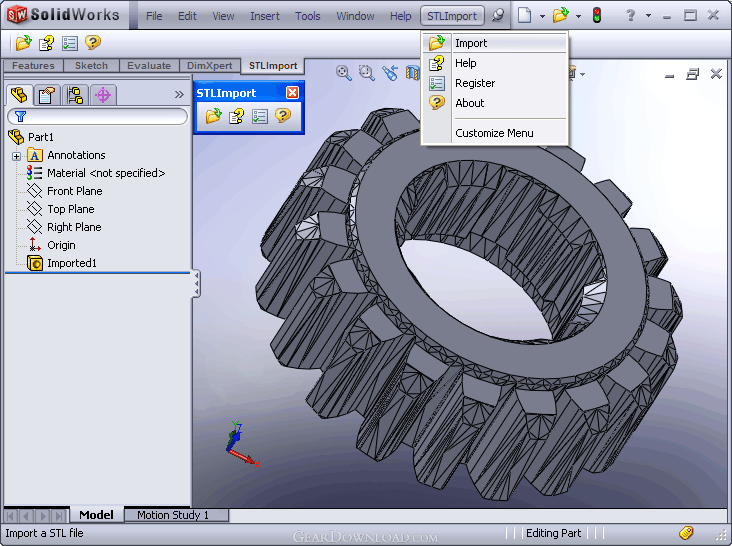Image resolution: width=732 pixels, height=546 pixels.
Task: Choose Register from the STLImport menu
Action: point(495,83)
